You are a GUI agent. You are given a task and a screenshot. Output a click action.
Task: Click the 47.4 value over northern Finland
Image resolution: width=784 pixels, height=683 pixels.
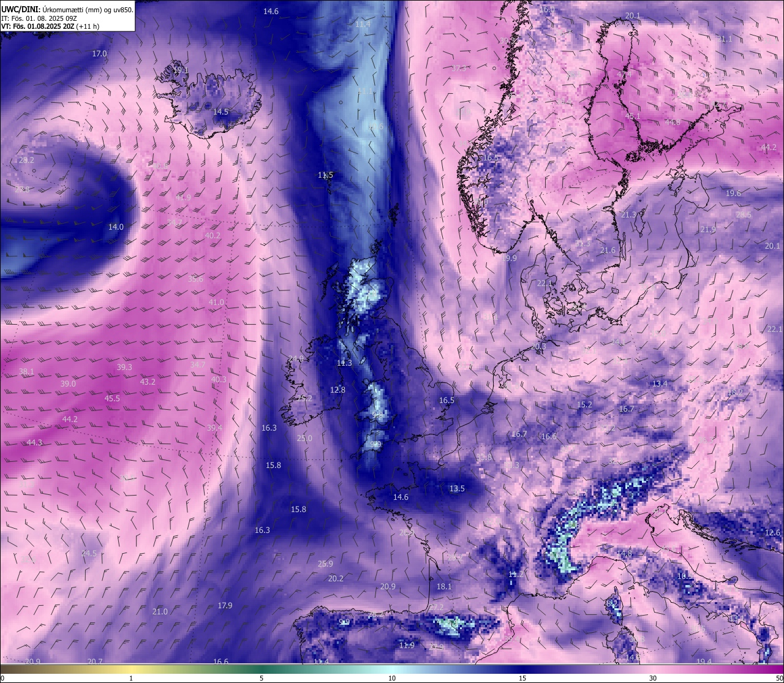(624, 75)
